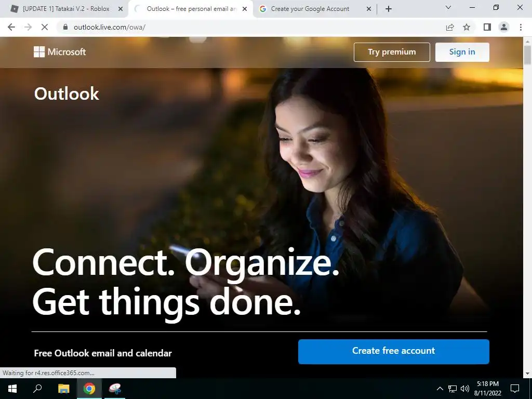The width and height of the screenshot is (532, 399).
Task: Click the Outlook heading text
Action: (66, 94)
